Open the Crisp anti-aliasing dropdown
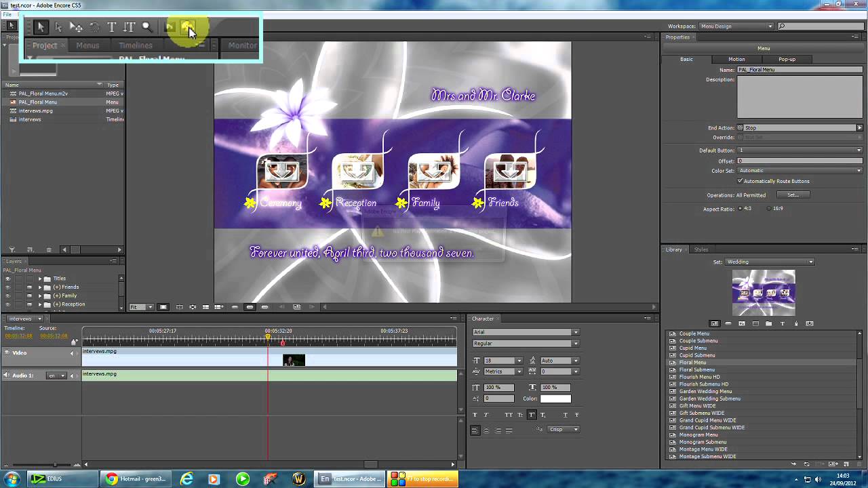 pos(564,429)
